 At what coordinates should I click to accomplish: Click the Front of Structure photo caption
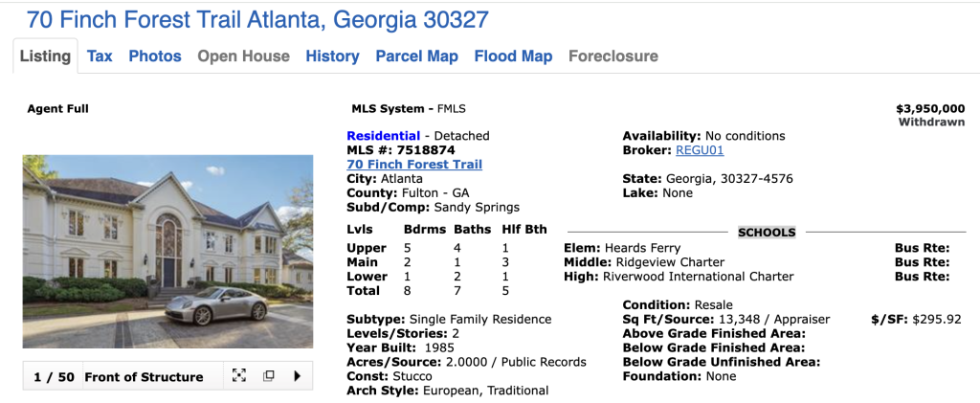144,377
